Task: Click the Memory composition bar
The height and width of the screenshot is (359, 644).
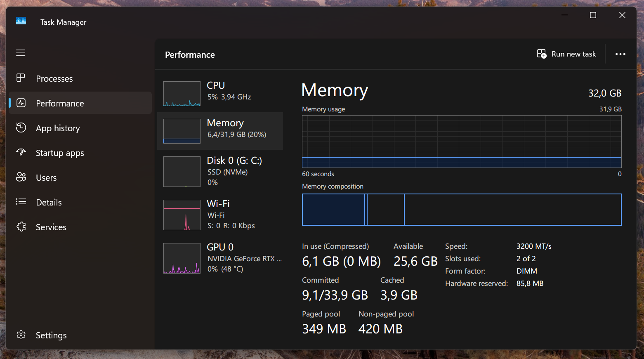Action: (x=461, y=210)
